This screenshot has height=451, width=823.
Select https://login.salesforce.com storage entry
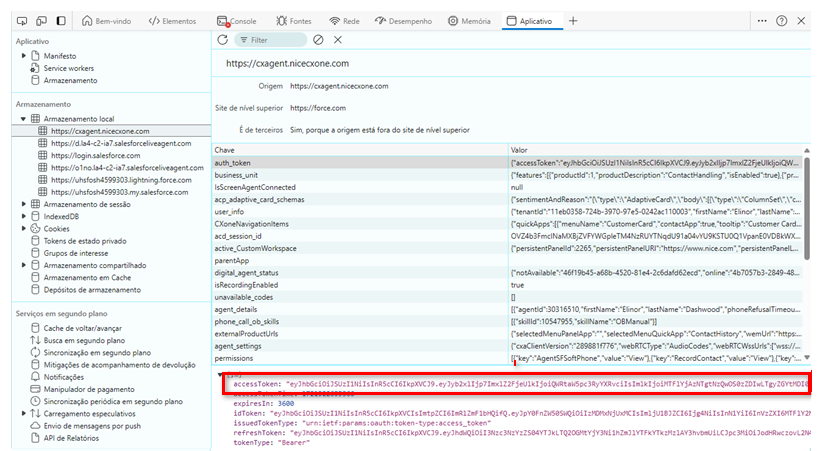click(96, 155)
